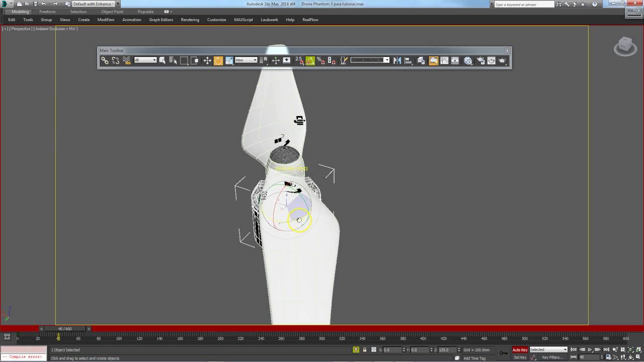
Task: Open Render Setup icon
Action: coord(480,60)
